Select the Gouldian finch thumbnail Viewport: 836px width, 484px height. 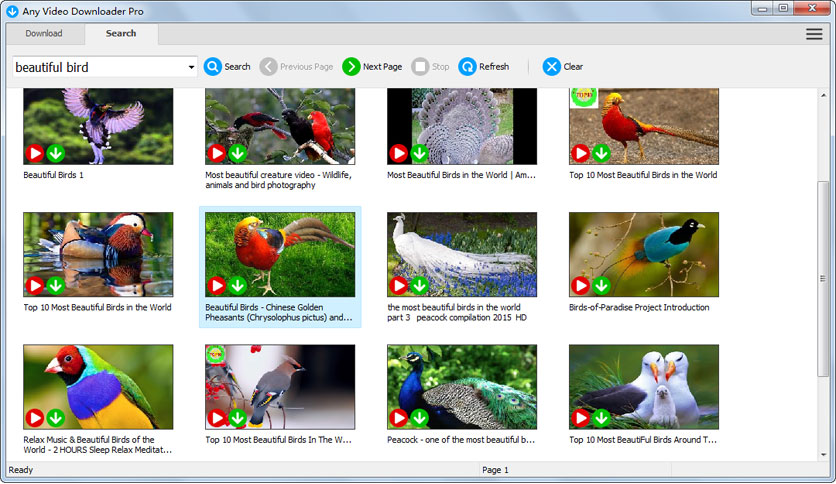(98, 386)
